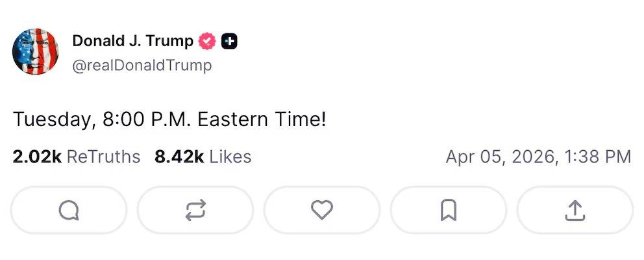View the ReTruths list
Viewport: 644px width, 260px height.
click(x=104, y=157)
